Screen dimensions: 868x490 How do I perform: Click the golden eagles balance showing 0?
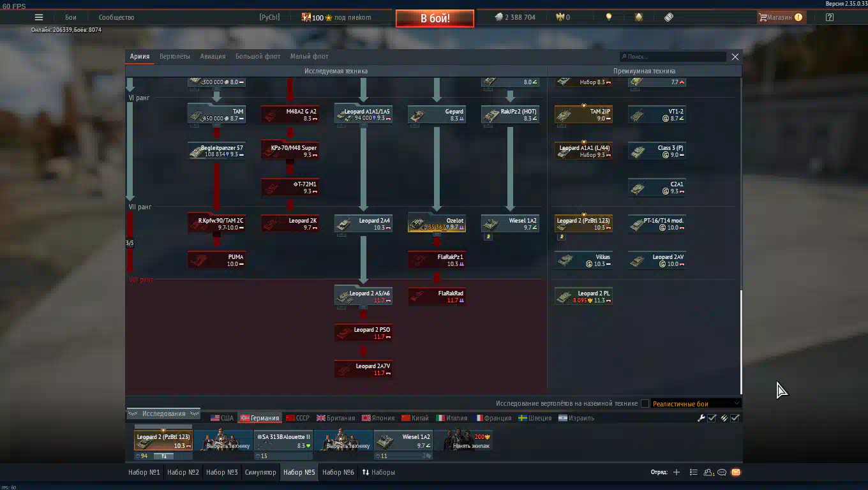coord(563,17)
